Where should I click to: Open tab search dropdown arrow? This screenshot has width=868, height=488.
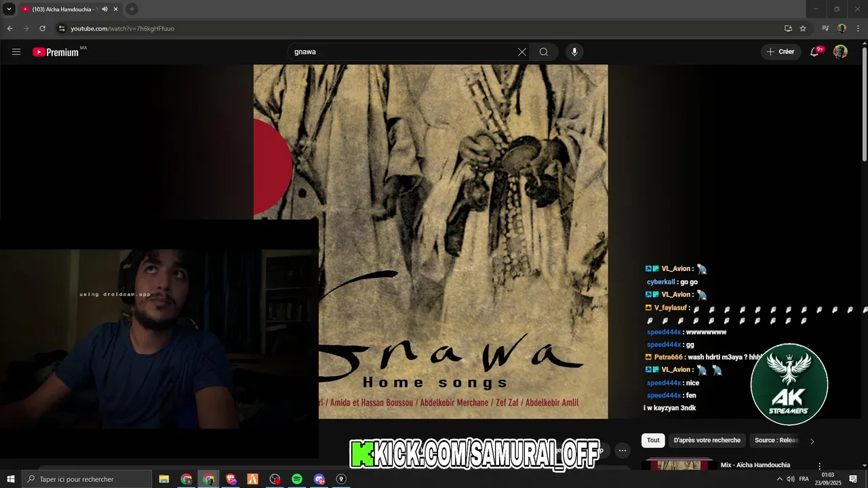[9, 9]
